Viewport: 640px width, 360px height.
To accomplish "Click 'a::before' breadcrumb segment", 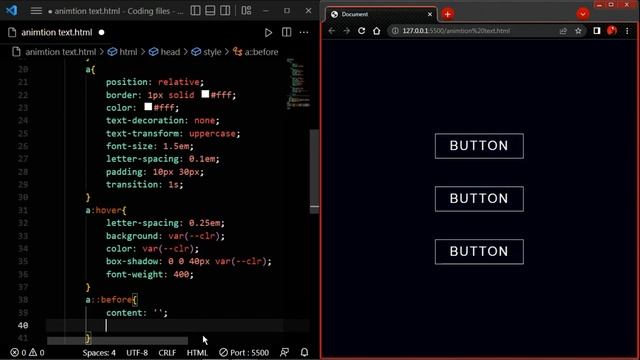I will tap(261, 52).
